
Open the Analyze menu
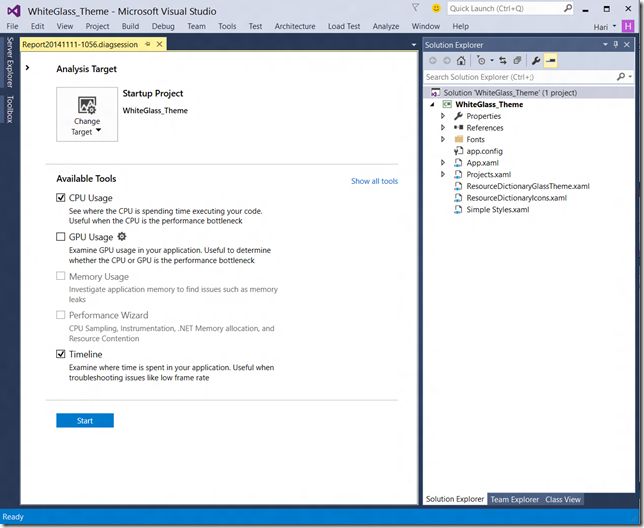click(386, 26)
